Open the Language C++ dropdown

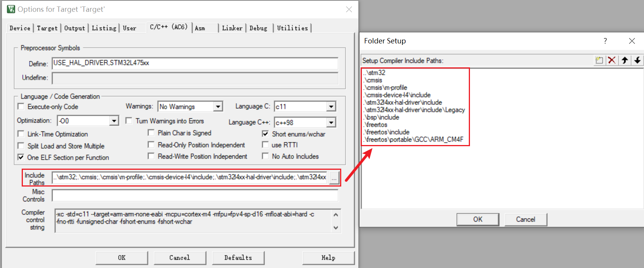pos(331,123)
